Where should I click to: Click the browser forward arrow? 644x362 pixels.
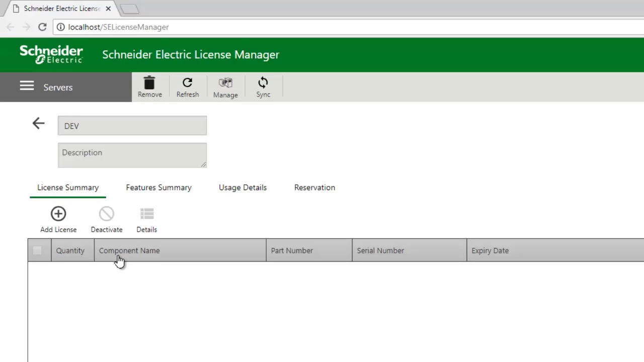pyautogui.click(x=26, y=27)
